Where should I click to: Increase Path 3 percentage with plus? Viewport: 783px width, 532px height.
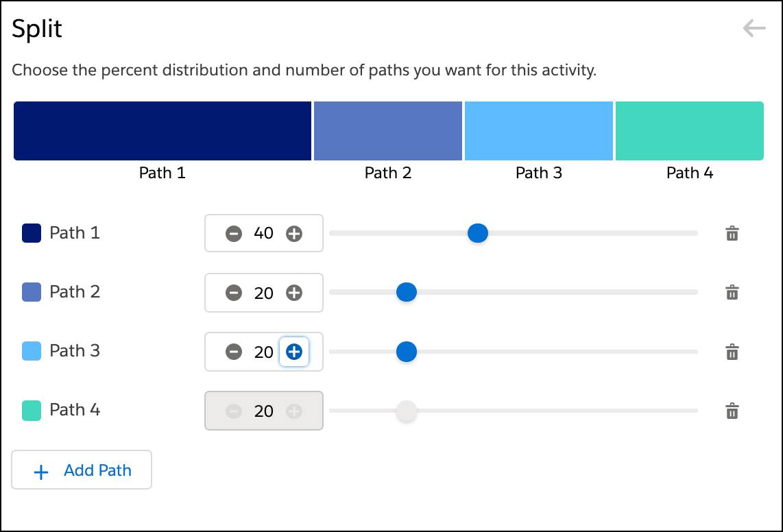coord(294,352)
